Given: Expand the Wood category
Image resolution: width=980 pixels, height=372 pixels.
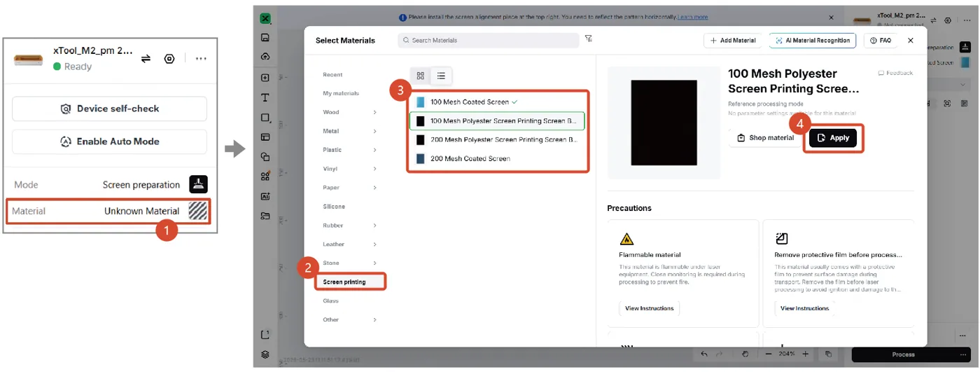Looking at the screenshot, I should point(349,112).
